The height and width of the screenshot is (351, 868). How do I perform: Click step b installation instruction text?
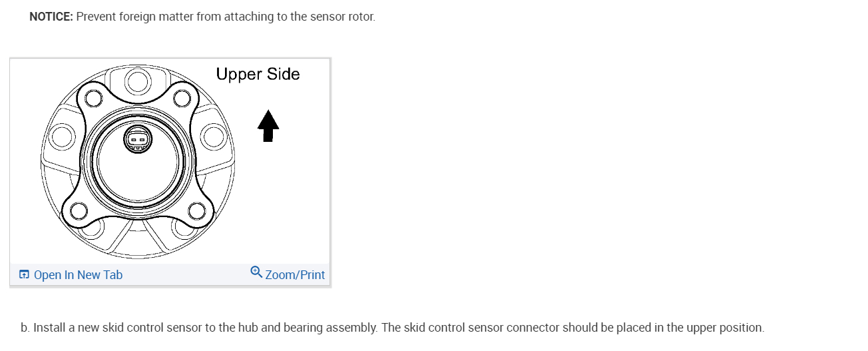tap(393, 328)
